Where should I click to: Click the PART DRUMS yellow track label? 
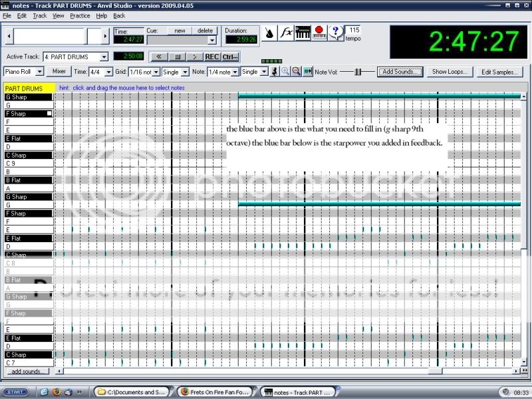point(30,88)
